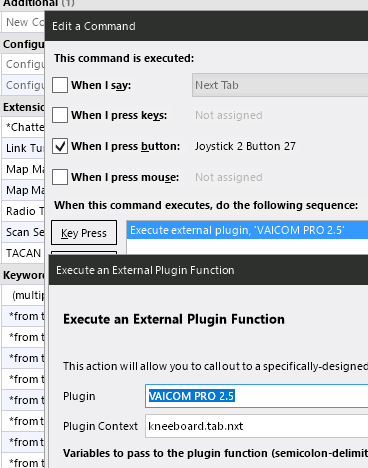This screenshot has height=468, width=368.
Task: Select the 'Link Tu' command row
Action: tap(23, 148)
